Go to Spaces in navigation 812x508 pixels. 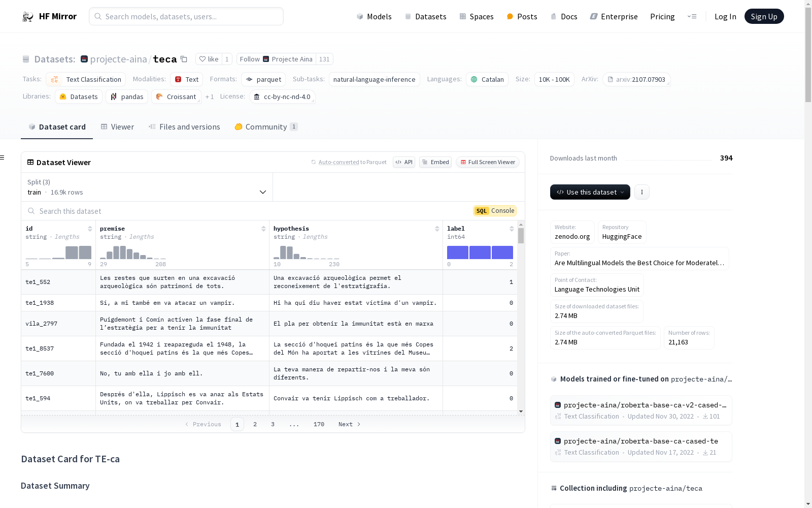[x=477, y=17]
